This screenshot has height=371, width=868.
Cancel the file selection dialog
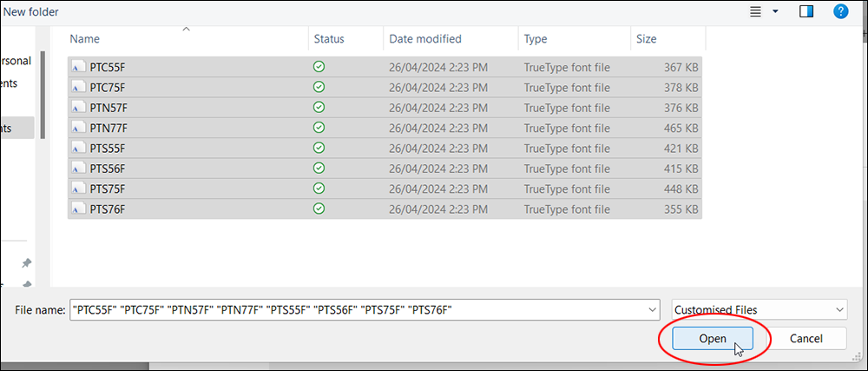point(806,338)
